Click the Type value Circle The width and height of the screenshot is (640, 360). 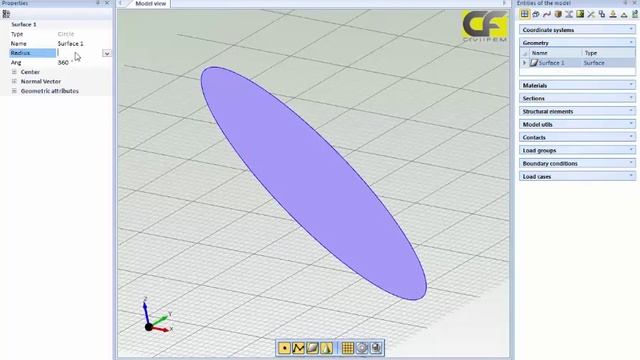point(66,34)
